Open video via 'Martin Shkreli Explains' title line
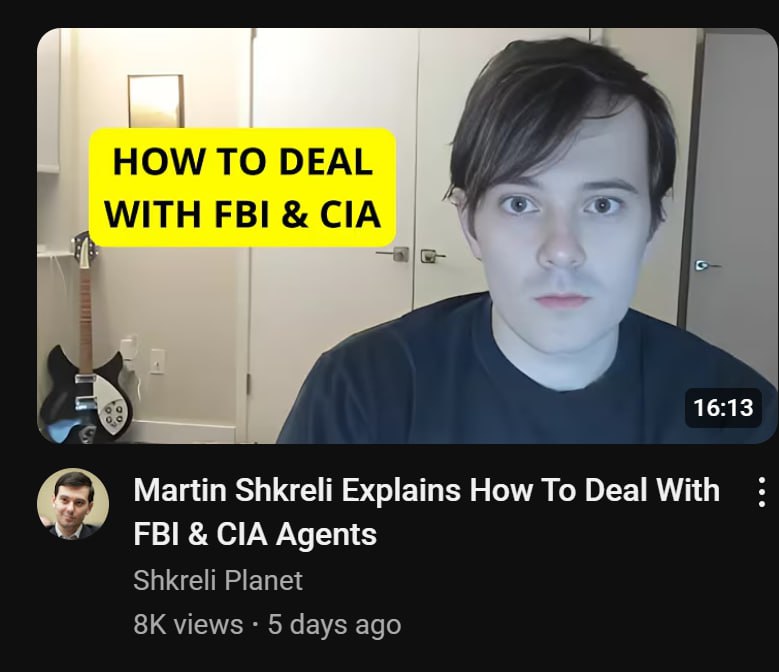Viewport: 779px width, 672px height. pos(426,491)
